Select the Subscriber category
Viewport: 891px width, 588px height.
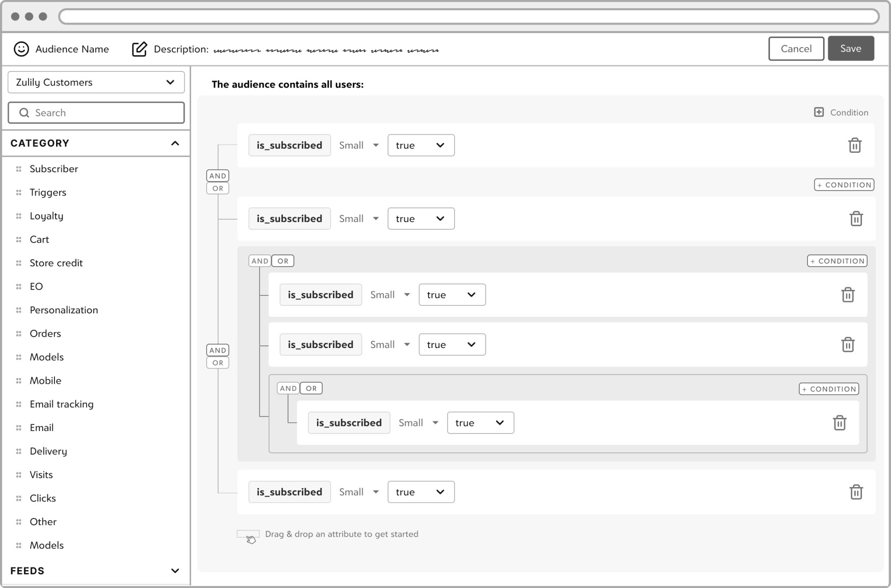pyautogui.click(x=54, y=169)
